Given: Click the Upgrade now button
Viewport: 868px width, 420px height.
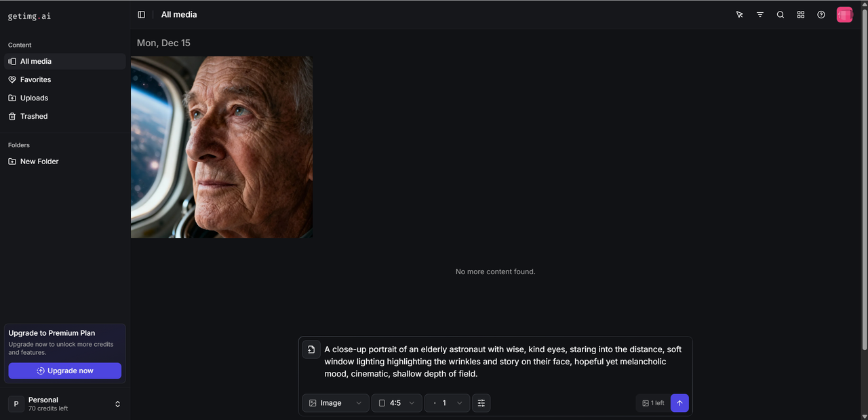Looking at the screenshot, I should point(64,370).
